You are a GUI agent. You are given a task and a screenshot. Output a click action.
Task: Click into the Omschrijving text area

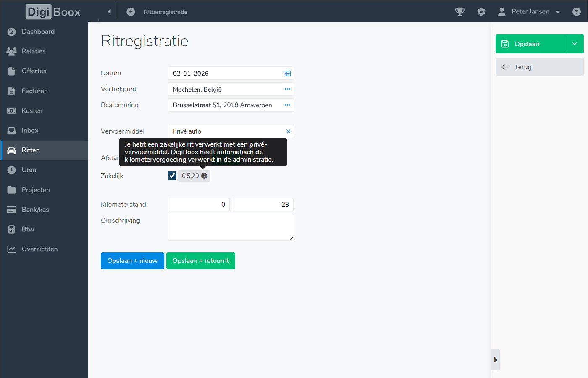[231, 227]
